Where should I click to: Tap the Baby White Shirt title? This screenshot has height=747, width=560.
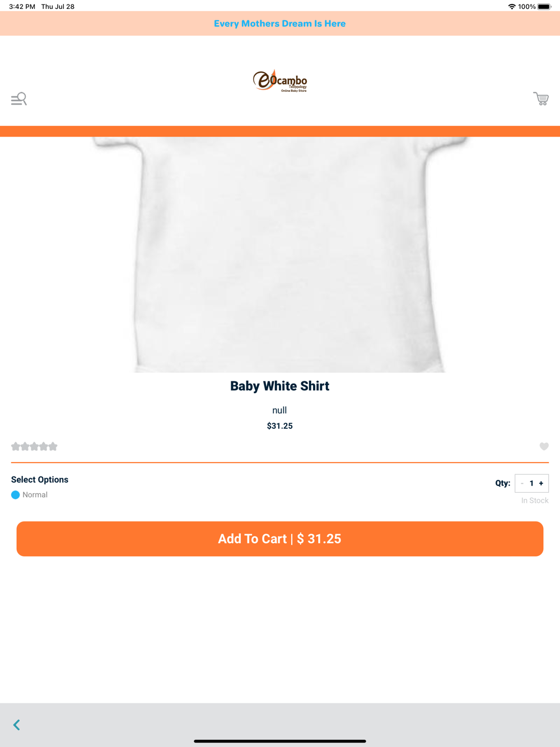pyautogui.click(x=280, y=386)
